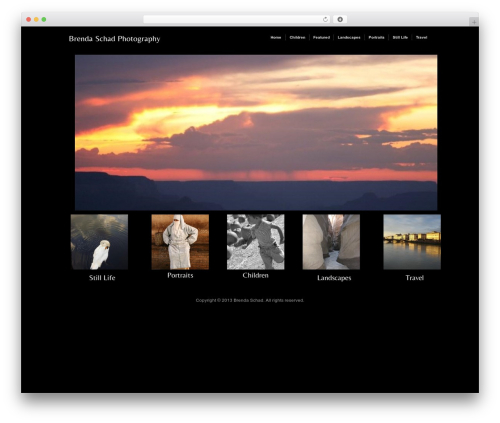Open the running child black-and-white thumbnail
Screen dimensions: 500x423
256,242
